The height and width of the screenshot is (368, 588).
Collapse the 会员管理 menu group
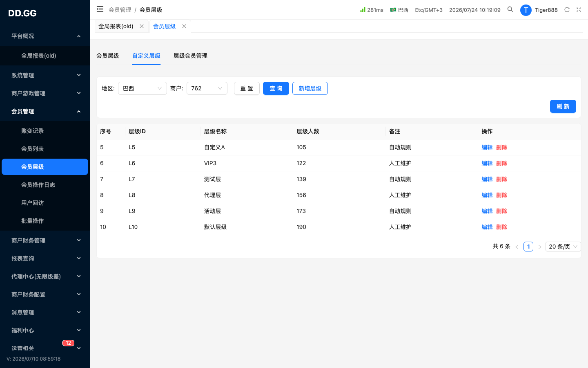(x=45, y=111)
